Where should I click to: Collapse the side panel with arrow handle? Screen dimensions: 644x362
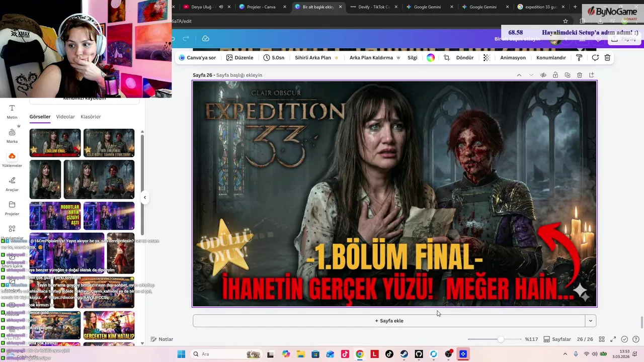click(x=145, y=197)
